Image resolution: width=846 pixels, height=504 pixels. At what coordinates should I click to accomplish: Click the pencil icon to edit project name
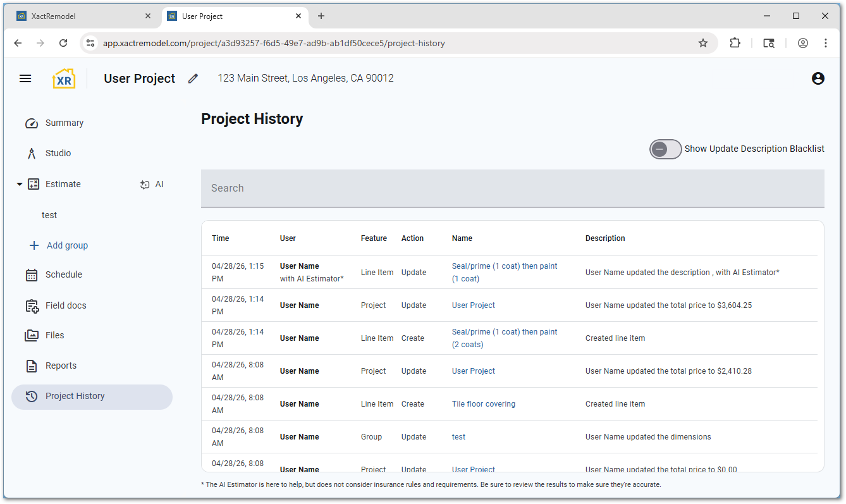coord(193,78)
